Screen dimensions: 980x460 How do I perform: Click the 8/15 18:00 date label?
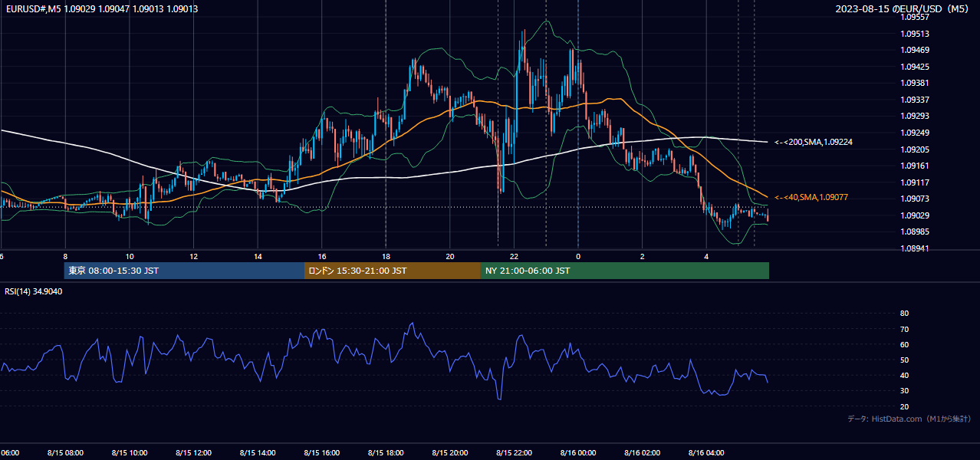[x=386, y=453]
